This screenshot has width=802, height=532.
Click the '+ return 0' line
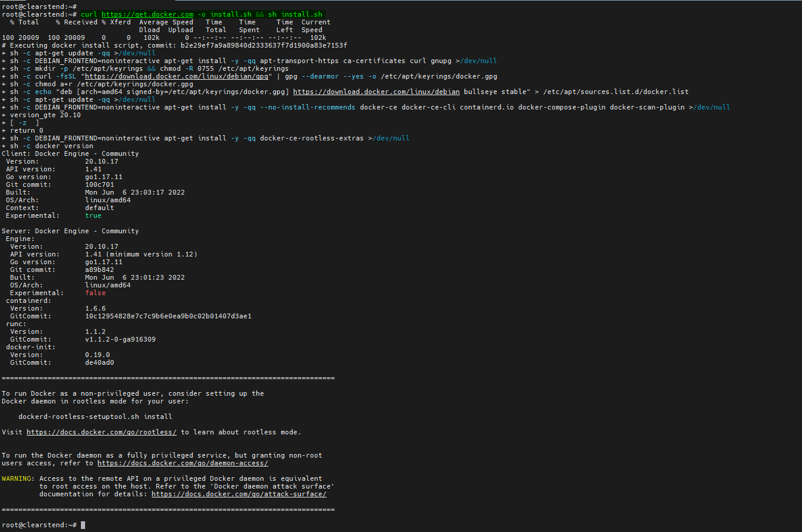pos(23,130)
